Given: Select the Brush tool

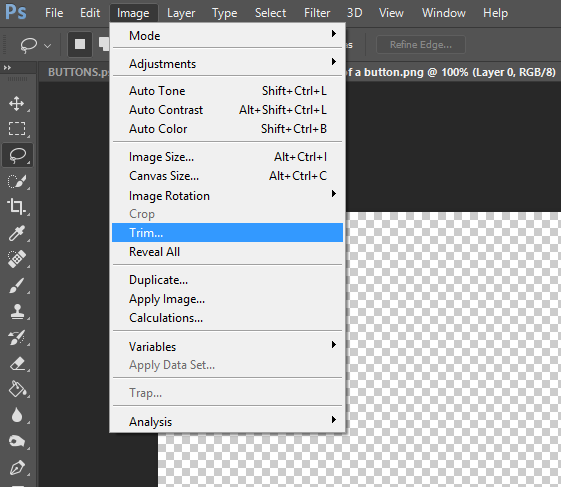Looking at the screenshot, I should (x=16, y=286).
